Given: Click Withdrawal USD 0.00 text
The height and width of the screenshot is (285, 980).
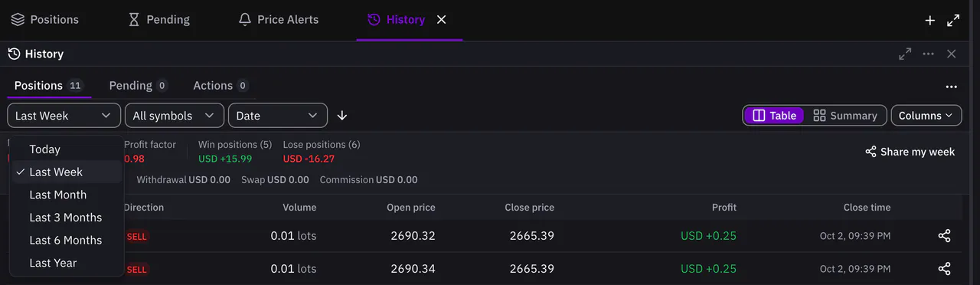Looking at the screenshot, I should click(183, 180).
